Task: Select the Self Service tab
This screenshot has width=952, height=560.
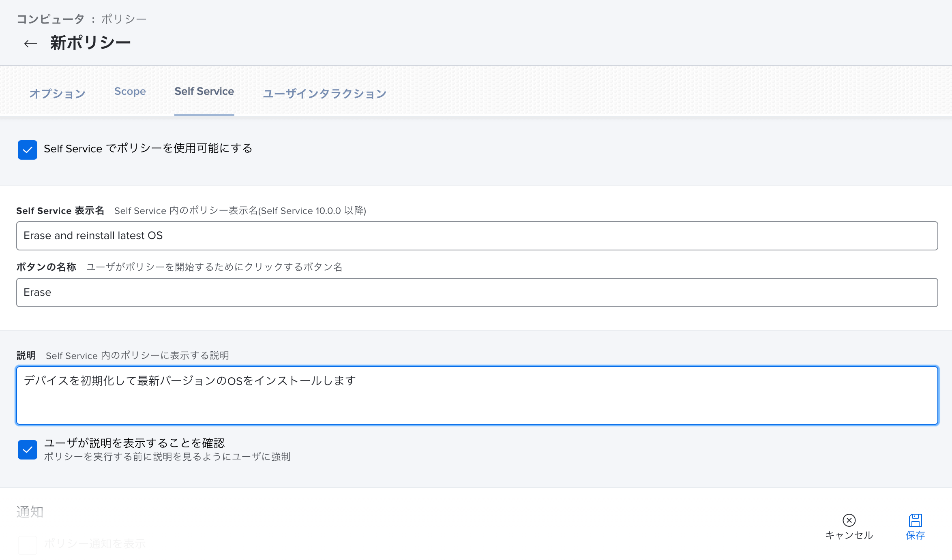Action: click(x=204, y=92)
